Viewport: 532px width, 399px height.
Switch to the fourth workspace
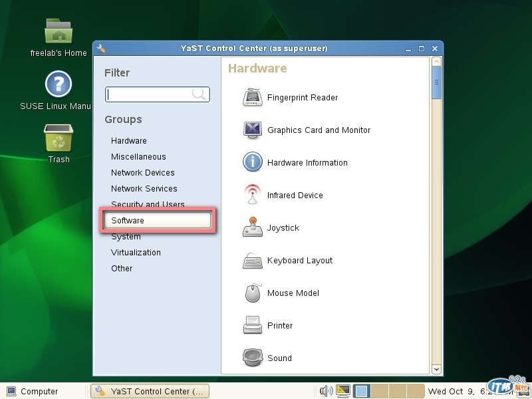click(416, 391)
